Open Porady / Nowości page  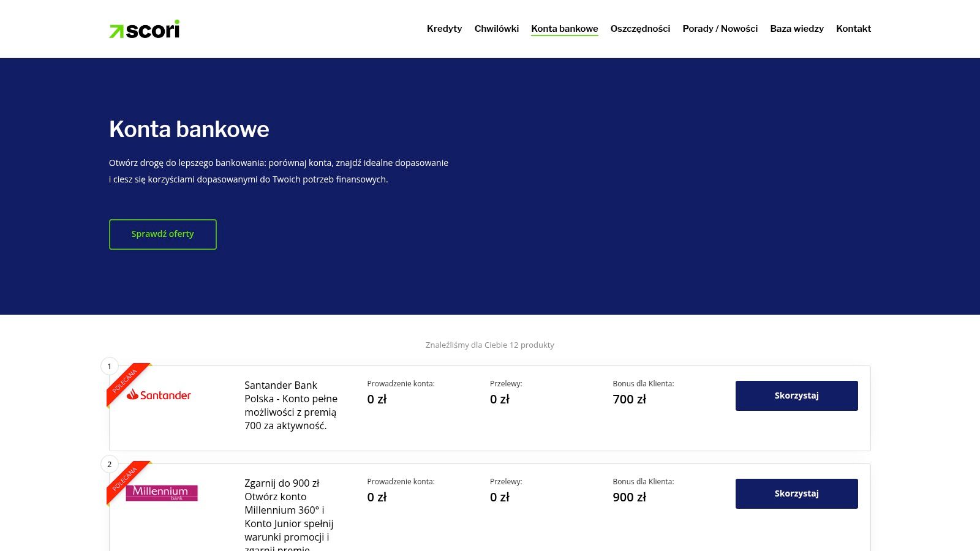pyautogui.click(x=720, y=29)
